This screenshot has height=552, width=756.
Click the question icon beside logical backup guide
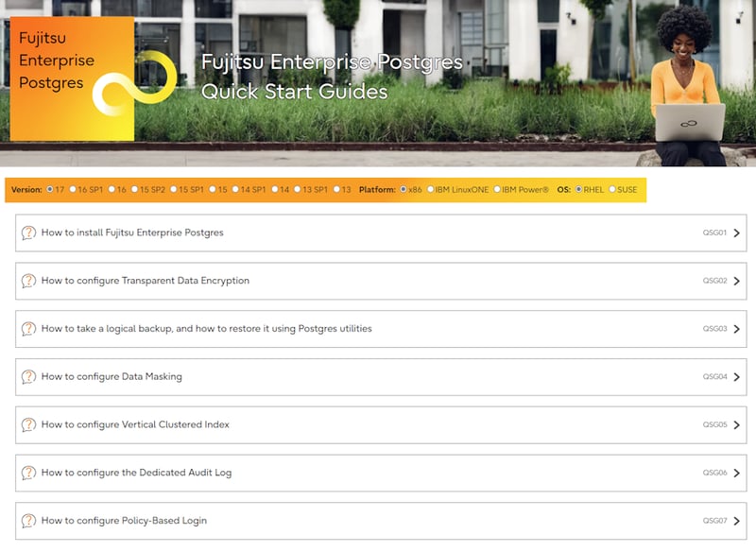click(x=28, y=329)
